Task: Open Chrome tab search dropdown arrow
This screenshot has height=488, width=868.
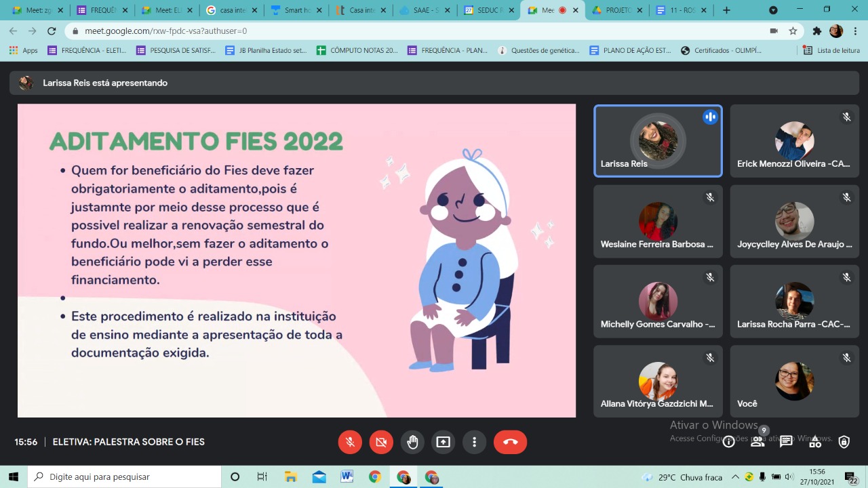Action: [773, 10]
